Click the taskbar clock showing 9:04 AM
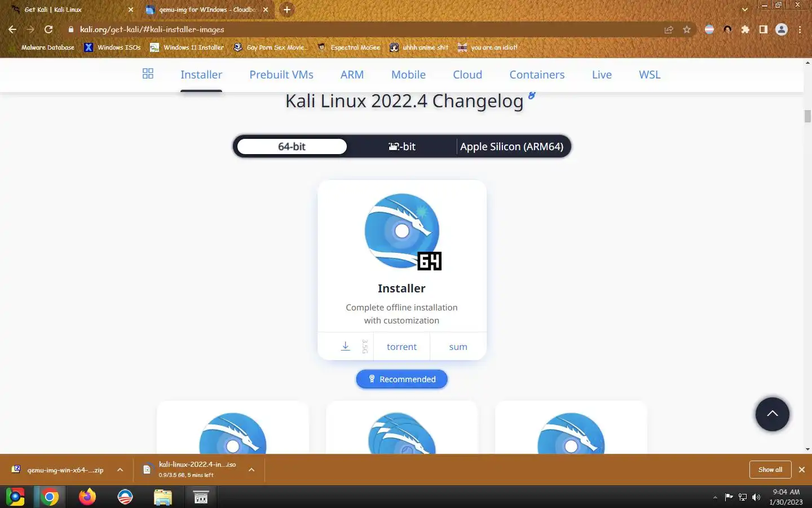Image resolution: width=812 pixels, height=508 pixels. coord(786,497)
